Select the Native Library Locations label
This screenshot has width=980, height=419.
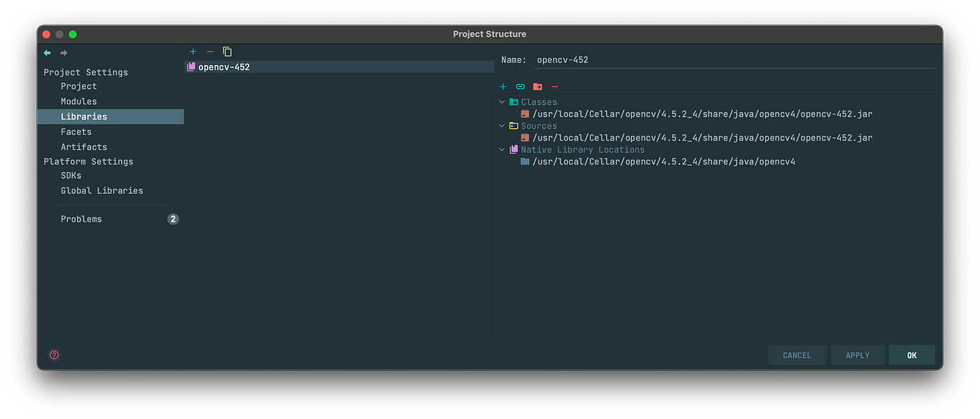[x=582, y=150]
